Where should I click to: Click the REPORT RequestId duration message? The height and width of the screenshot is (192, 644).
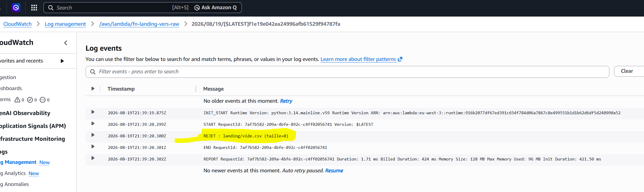[x=402, y=159]
